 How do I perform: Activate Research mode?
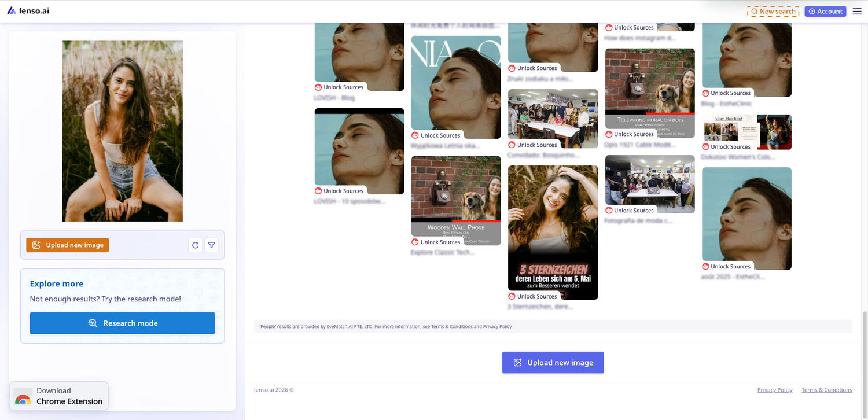tap(123, 323)
